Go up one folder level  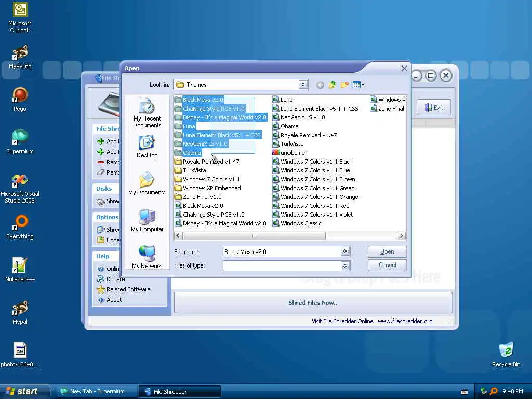point(332,85)
